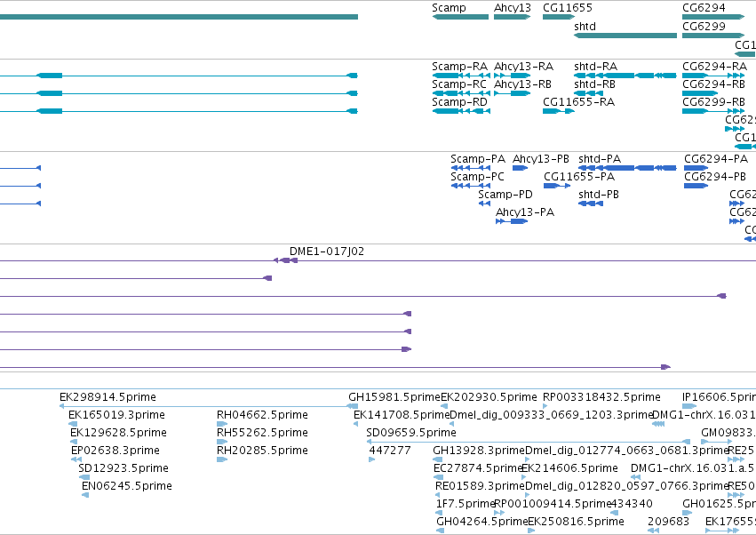Select the GH01625.5prime EST
The width and height of the screenshot is (756, 535).
(688, 513)
